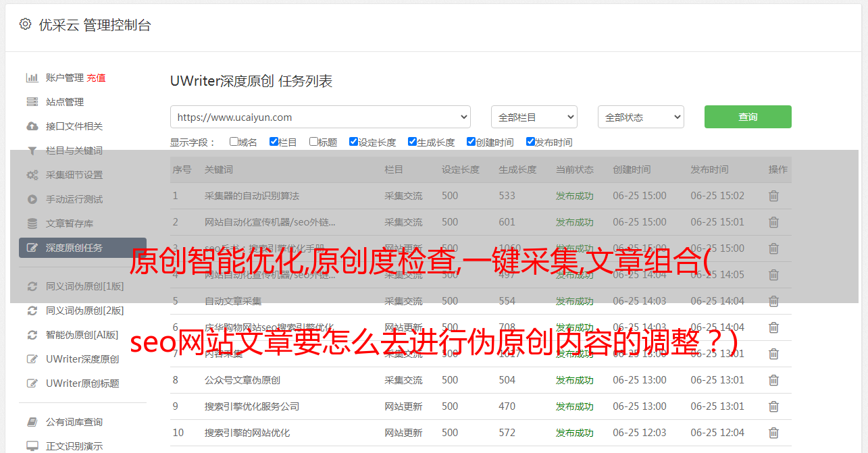868x453 pixels.
Task: Uncheck the 生成长度 display field checkbox
Action: coord(412,142)
